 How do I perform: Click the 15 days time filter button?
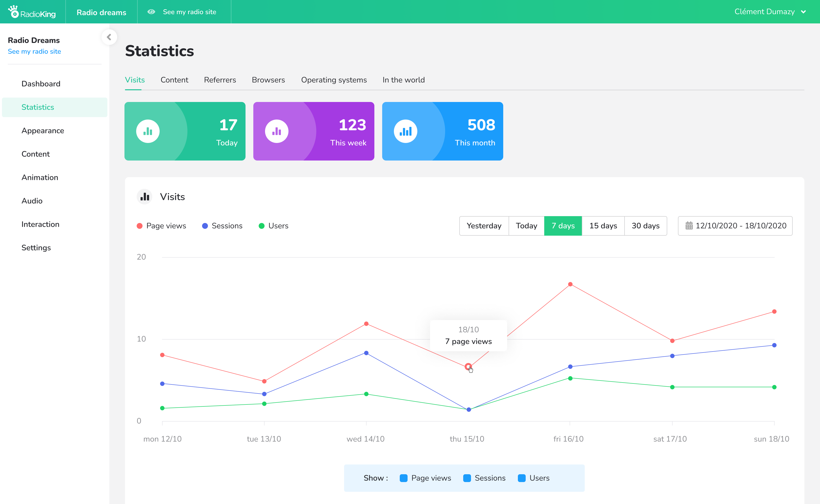coord(603,225)
